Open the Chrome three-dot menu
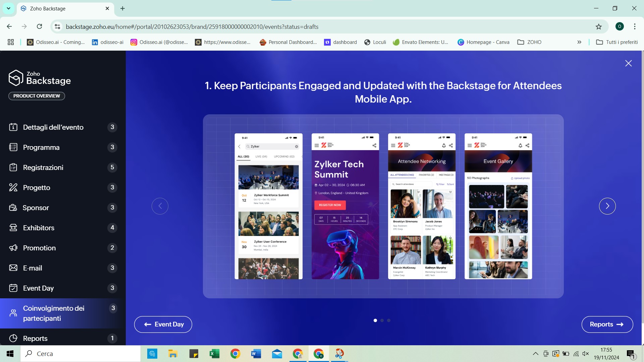Screen dimensions: 644x362 [x=635, y=26]
